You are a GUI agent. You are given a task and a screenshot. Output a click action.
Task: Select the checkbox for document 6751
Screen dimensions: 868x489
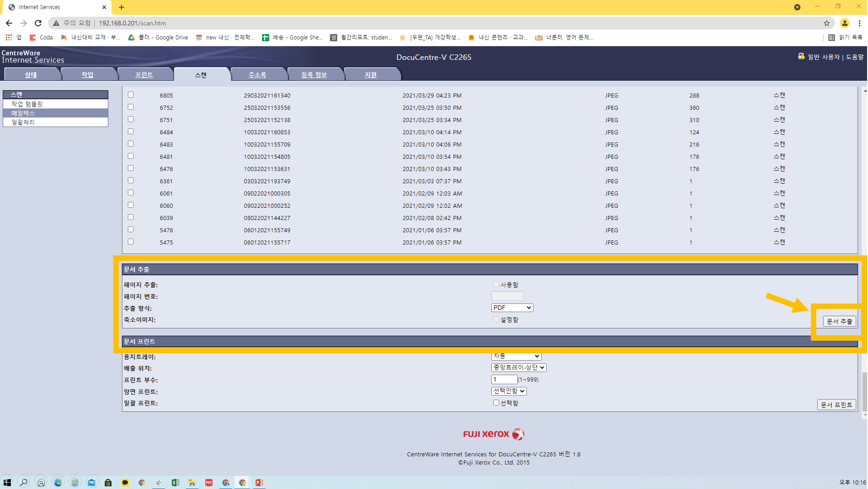click(x=131, y=119)
